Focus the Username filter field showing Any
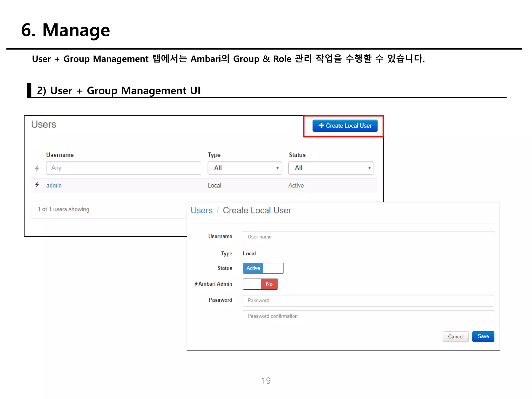Viewport: 532px width, 399px height. pos(123,168)
